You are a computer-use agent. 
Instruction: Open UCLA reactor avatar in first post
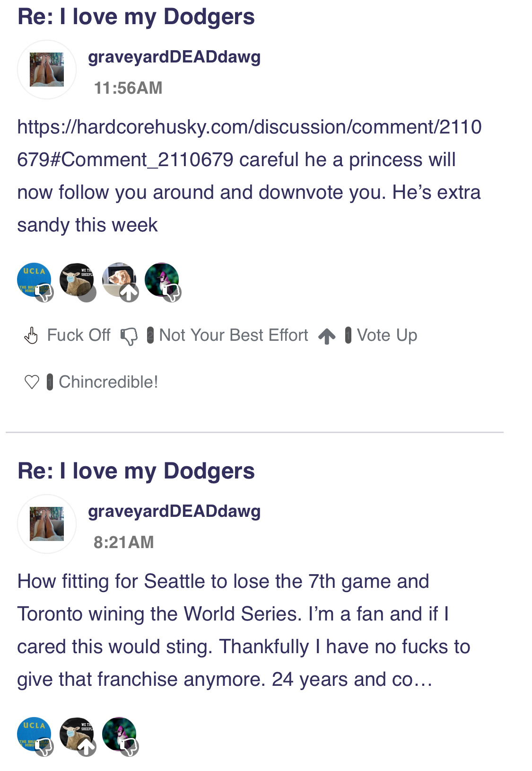click(34, 280)
